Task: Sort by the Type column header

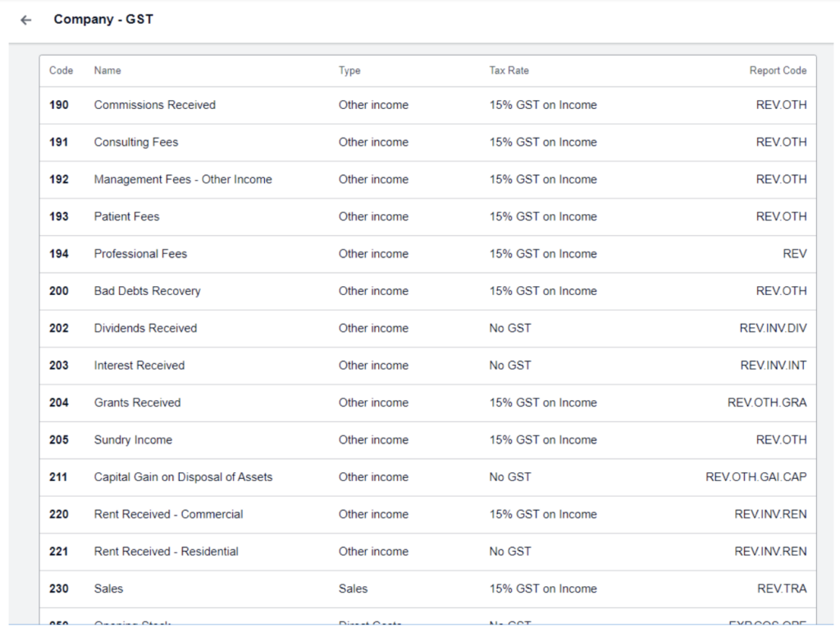Action: point(349,70)
